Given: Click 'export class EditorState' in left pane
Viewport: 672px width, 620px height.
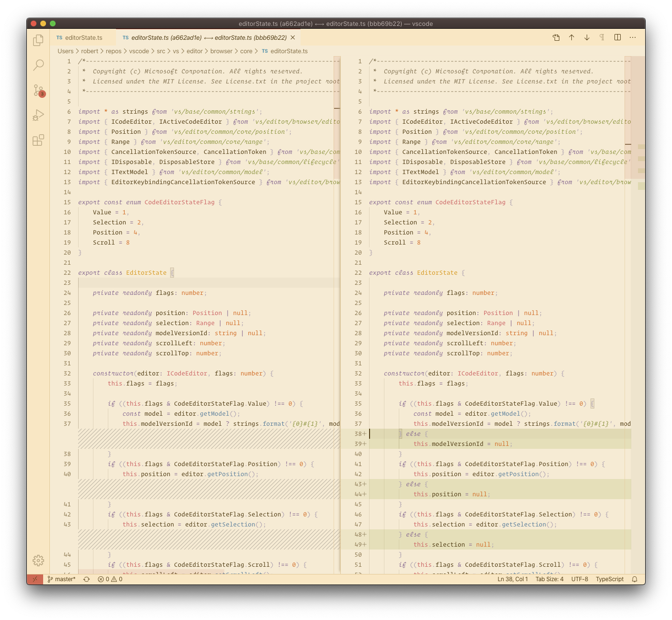Looking at the screenshot, I should pyautogui.click(x=122, y=272).
